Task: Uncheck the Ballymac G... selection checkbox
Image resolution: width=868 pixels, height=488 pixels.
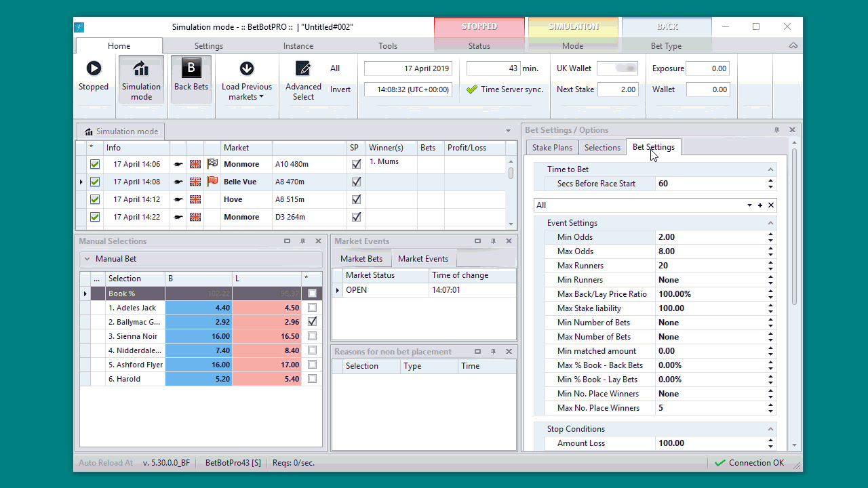Action: pos(312,322)
